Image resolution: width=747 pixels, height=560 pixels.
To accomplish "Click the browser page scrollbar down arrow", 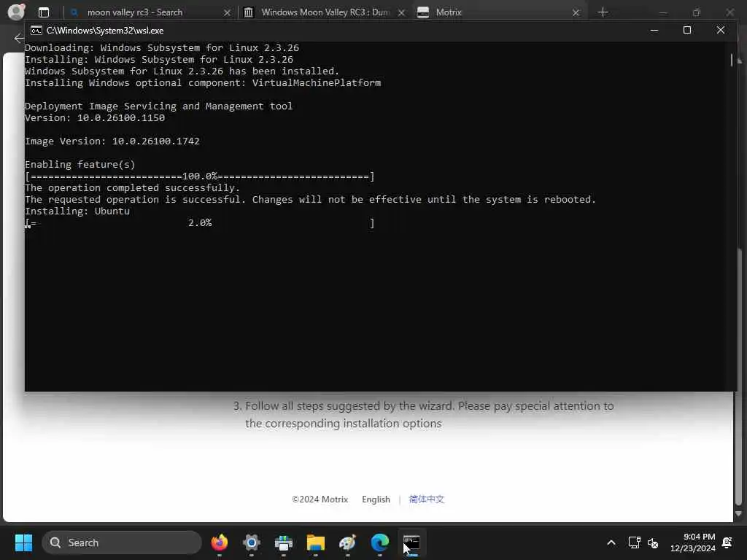I will tap(738, 514).
